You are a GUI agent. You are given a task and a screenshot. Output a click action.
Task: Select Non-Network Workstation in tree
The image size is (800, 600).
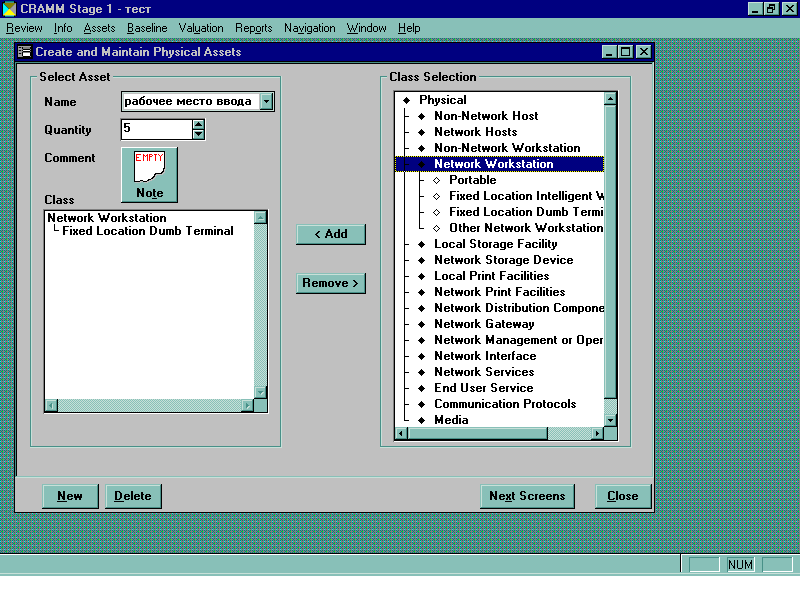tap(507, 148)
